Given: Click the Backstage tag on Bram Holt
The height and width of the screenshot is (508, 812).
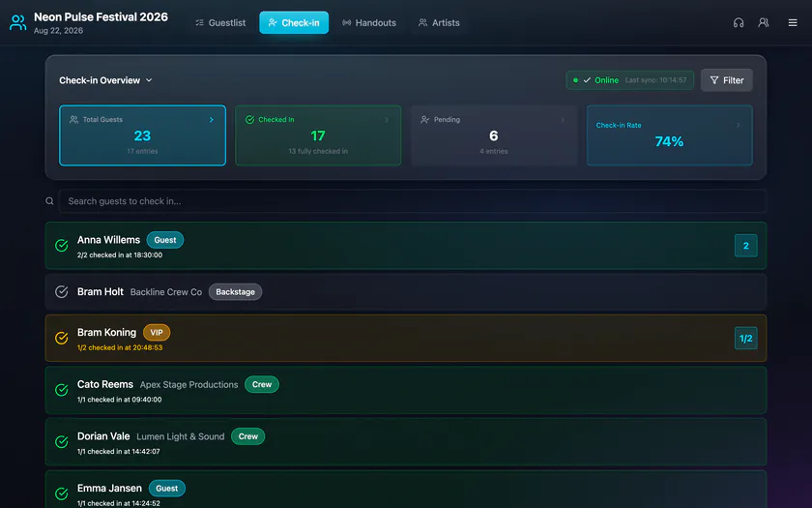Looking at the screenshot, I should 235,292.
